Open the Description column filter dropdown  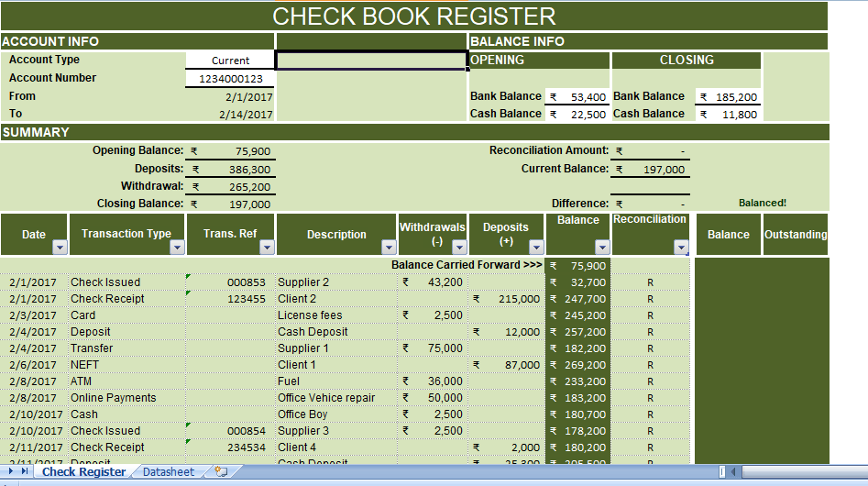[x=389, y=247]
